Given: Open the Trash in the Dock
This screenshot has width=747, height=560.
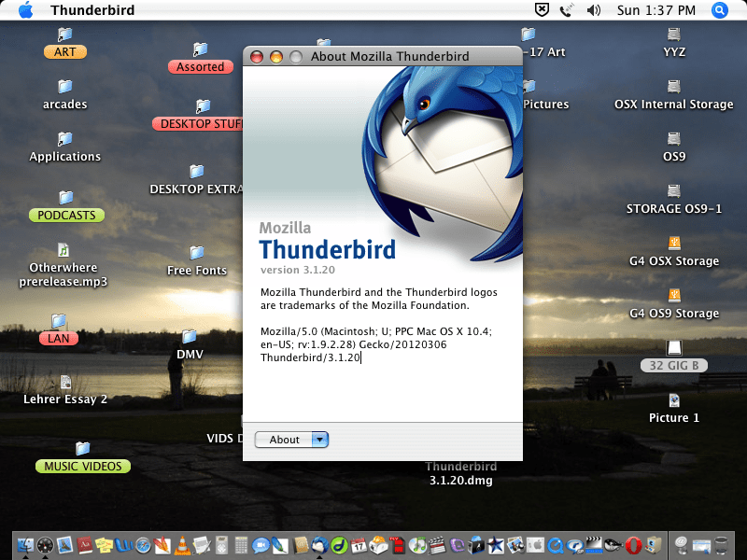Looking at the screenshot, I should pos(721,546).
